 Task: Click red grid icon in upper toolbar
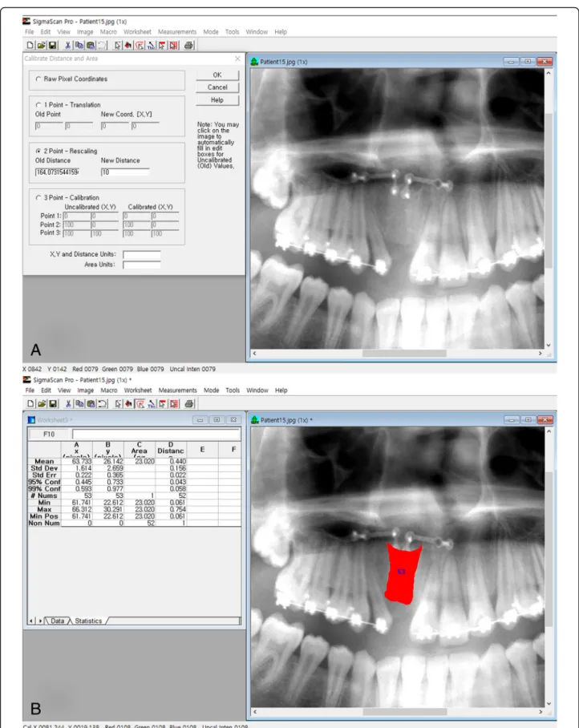(x=173, y=45)
